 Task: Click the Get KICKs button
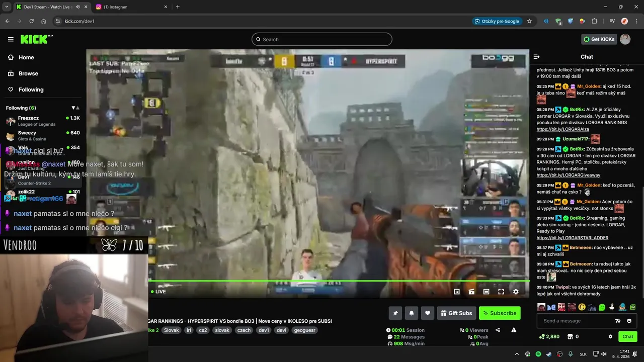point(599,39)
